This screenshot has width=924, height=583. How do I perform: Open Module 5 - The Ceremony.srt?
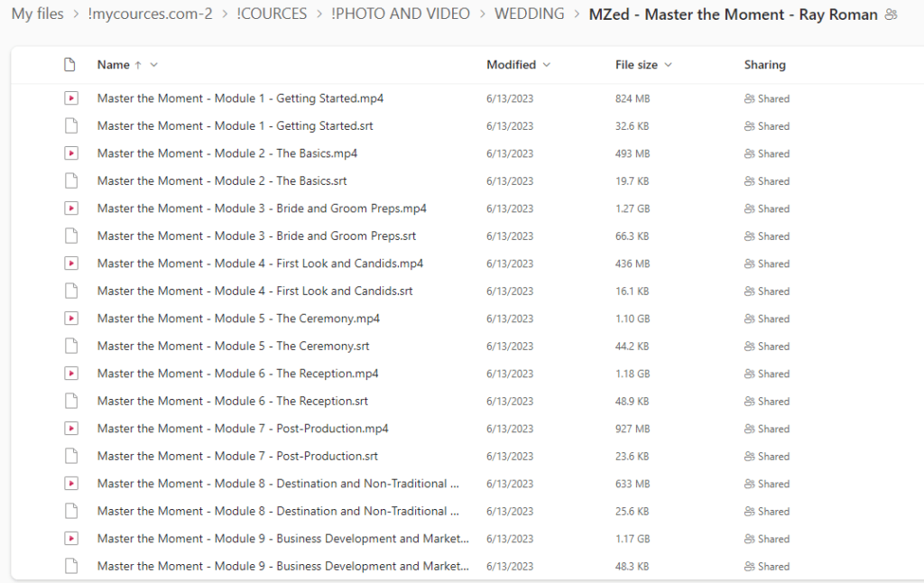pos(234,346)
